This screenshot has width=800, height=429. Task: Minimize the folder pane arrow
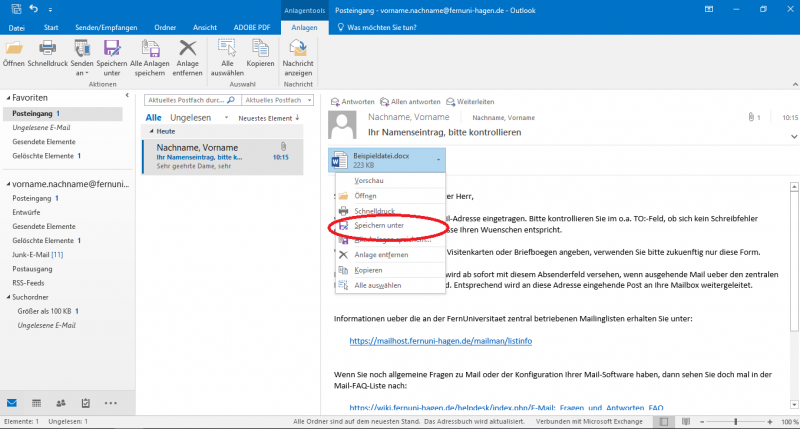pyautogui.click(x=127, y=95)
